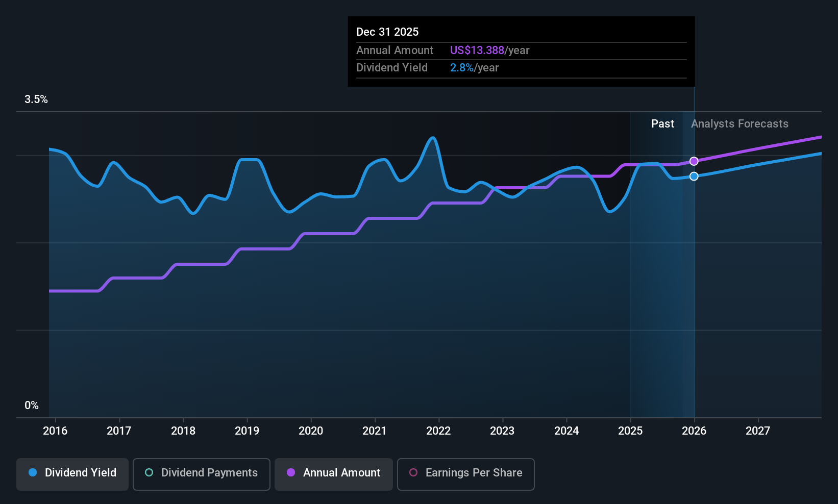This screenshot has width=838, height=504.
Task: Select the 2024 year axis label
Action: coord(566,431)
